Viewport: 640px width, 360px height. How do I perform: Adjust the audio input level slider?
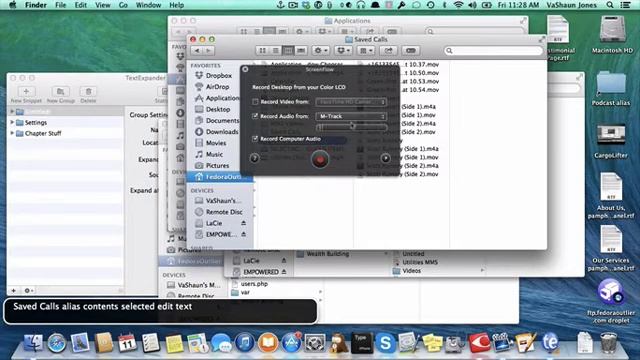[352, 127]
